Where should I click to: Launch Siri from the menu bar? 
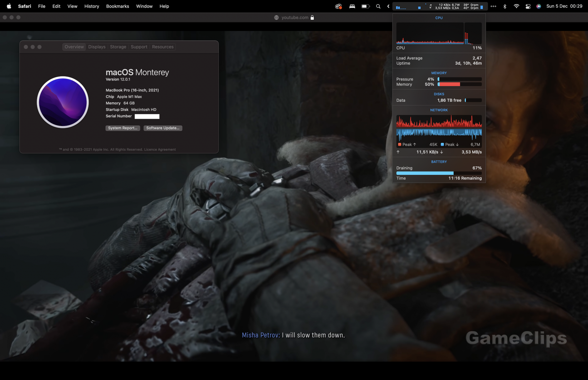tap(539, 6)
